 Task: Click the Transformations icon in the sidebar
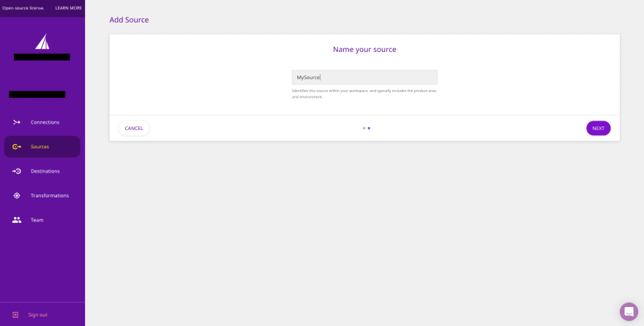point(17,196)
